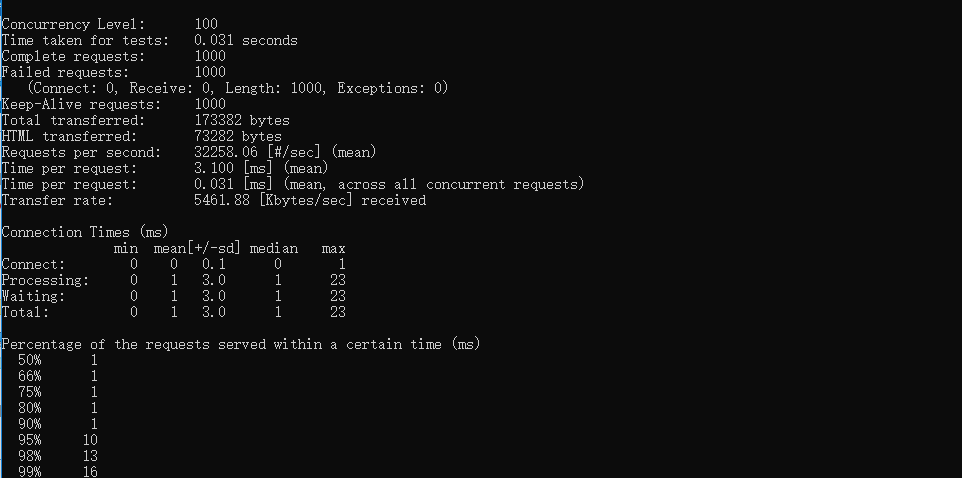Click the Total row in connection times

24,312
